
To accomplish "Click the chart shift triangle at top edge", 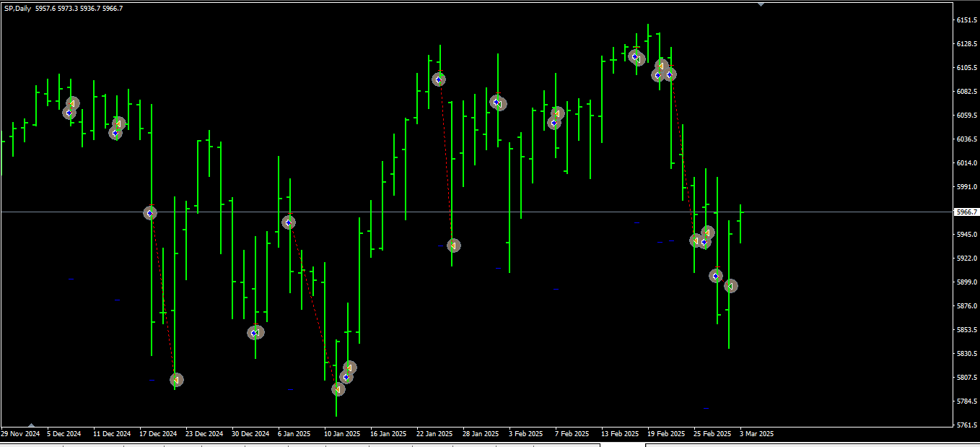I will point(761,4).
